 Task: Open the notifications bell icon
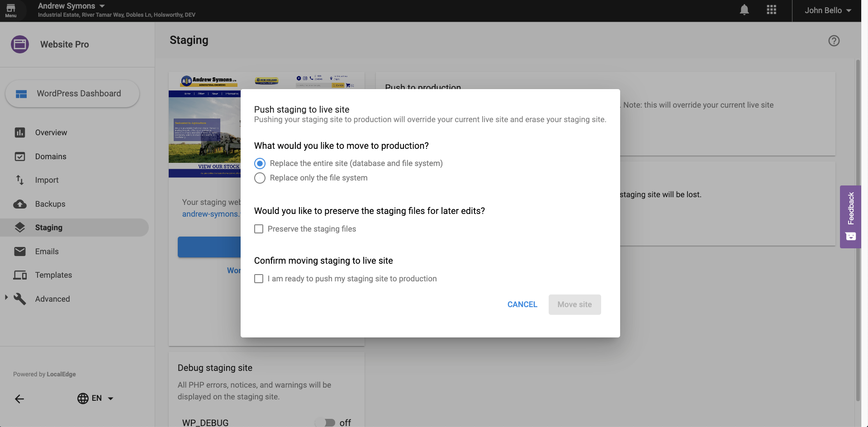(744, 9)
